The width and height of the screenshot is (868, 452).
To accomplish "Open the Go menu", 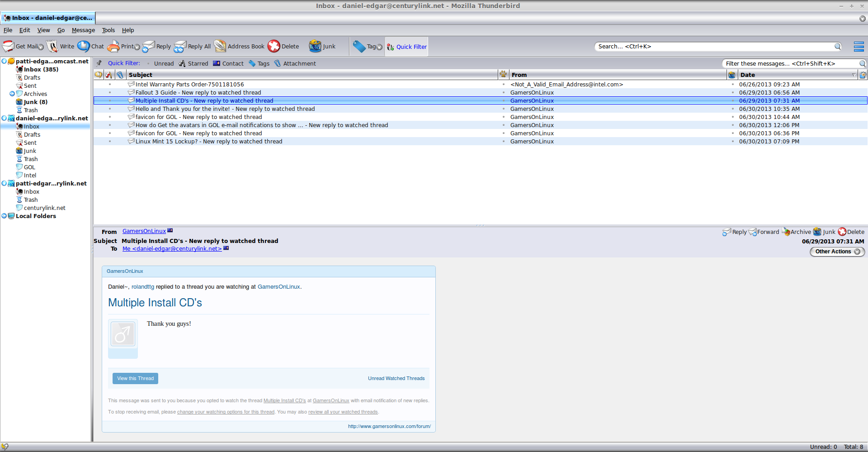I will (61, 30).
